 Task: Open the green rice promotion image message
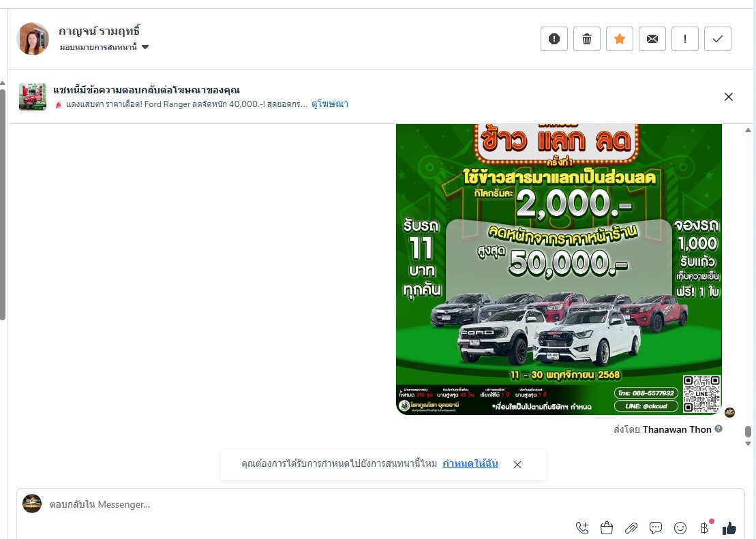tap(559, 269)
